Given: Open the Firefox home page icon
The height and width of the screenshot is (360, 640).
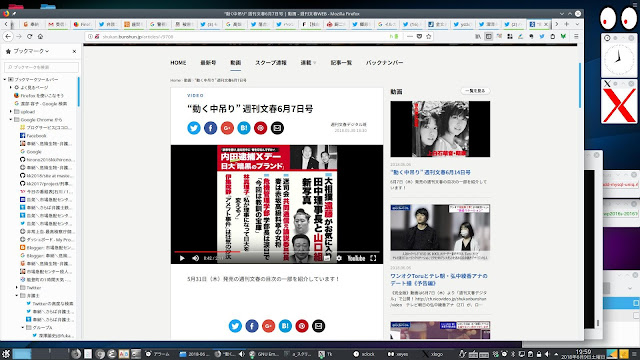Looking at the screenshot, I should (40, 36).
